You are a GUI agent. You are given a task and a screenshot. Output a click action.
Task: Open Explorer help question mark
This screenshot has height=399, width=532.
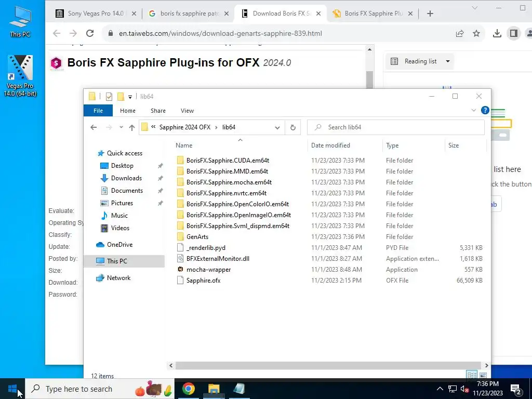[x=485, y=110]
